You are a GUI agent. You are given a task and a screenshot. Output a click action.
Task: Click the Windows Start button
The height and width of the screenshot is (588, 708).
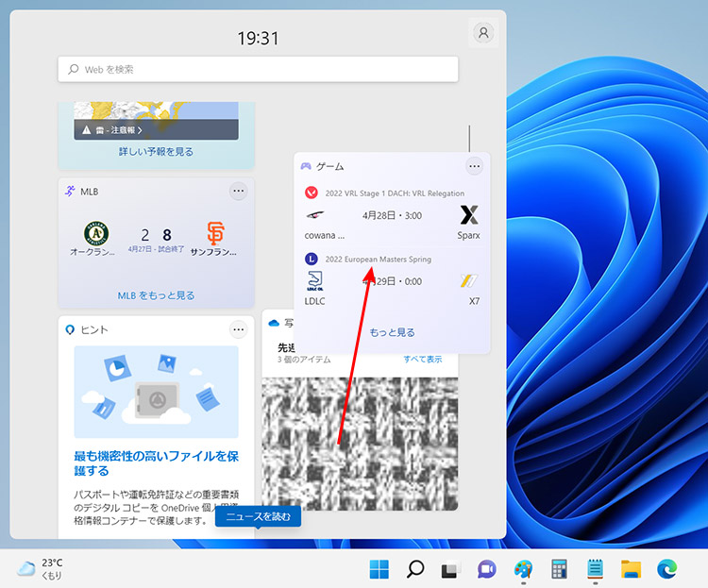point(379,569)
